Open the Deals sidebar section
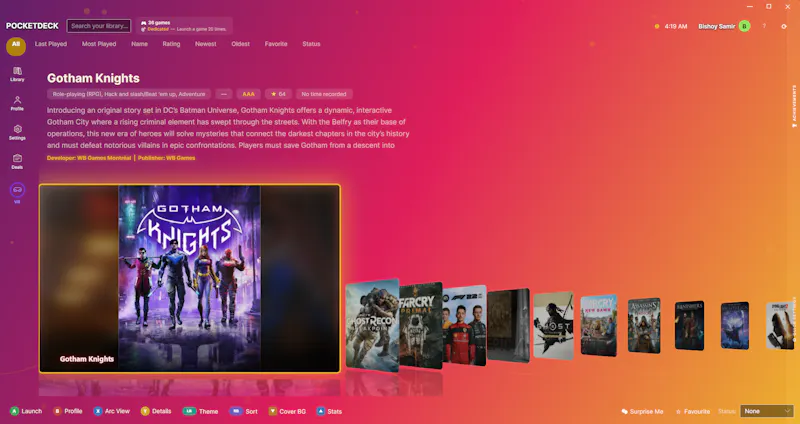The image size is (800, 424). coord(17,161)
